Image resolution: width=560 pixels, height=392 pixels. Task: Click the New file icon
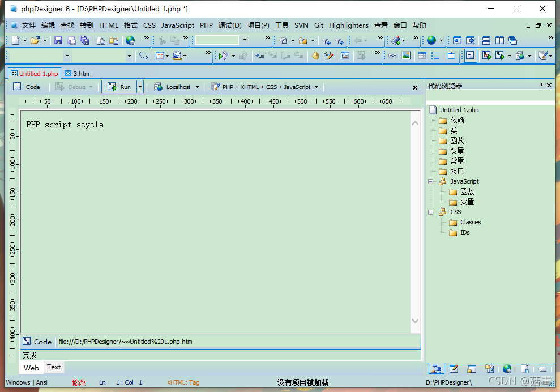[x=16, y=40]
